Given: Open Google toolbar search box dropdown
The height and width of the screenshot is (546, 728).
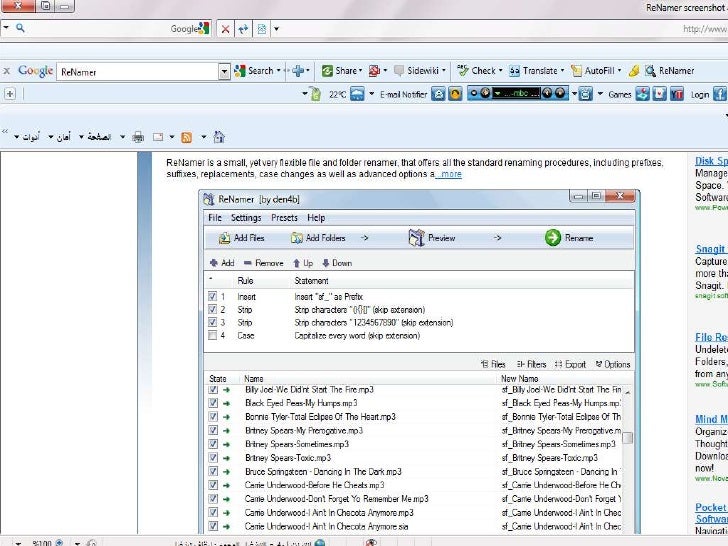Looking at the screenshot, I should [x=224, y=72].
